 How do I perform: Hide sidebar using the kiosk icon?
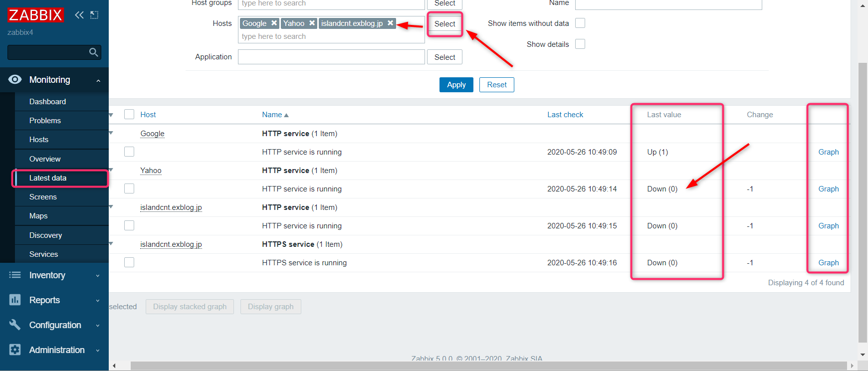(x=94, y=15)
